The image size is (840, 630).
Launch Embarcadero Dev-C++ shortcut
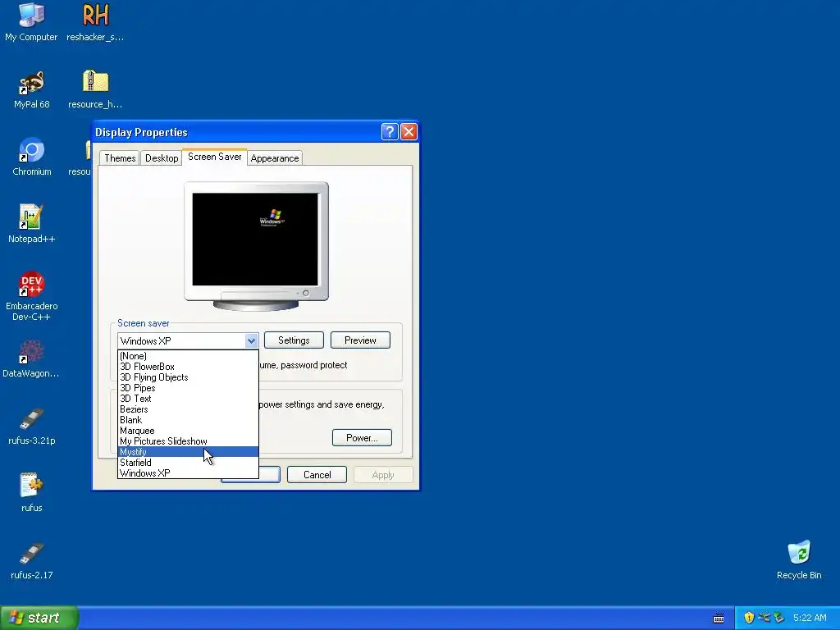coord(32,296)
